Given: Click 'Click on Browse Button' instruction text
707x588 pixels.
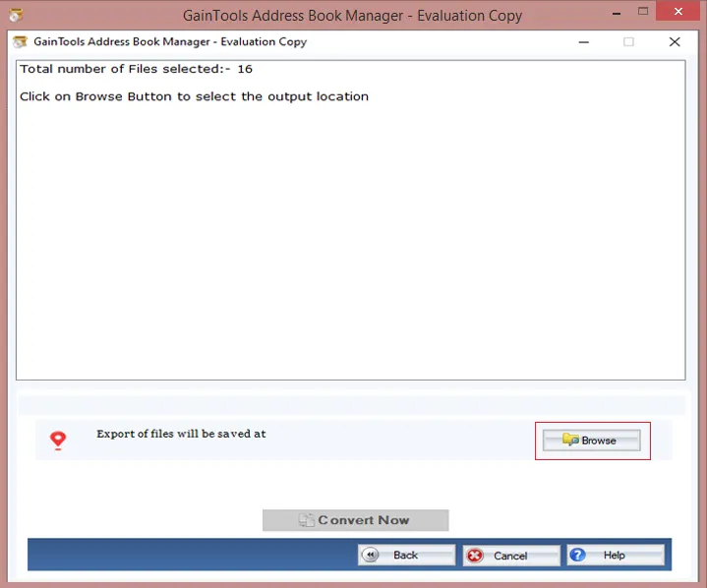Looking at the screenshot, I should click(x=195, y=96).
